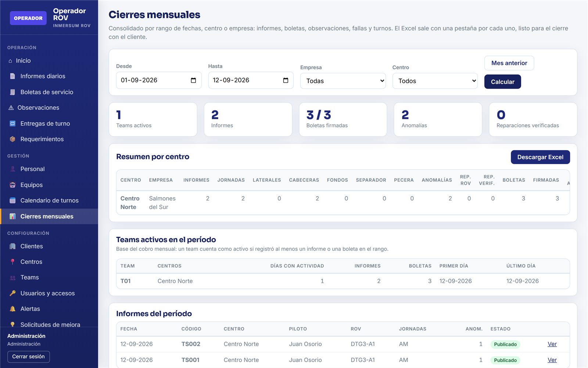Click the Alertas bell icon
The width and height of the screenshot is (588, 368).
coord(12,309)
